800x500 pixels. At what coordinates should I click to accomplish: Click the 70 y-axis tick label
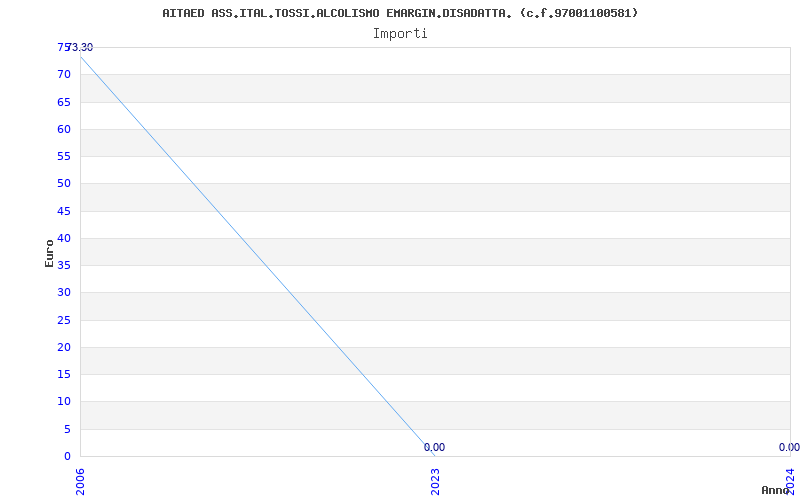tap(64, 74)
